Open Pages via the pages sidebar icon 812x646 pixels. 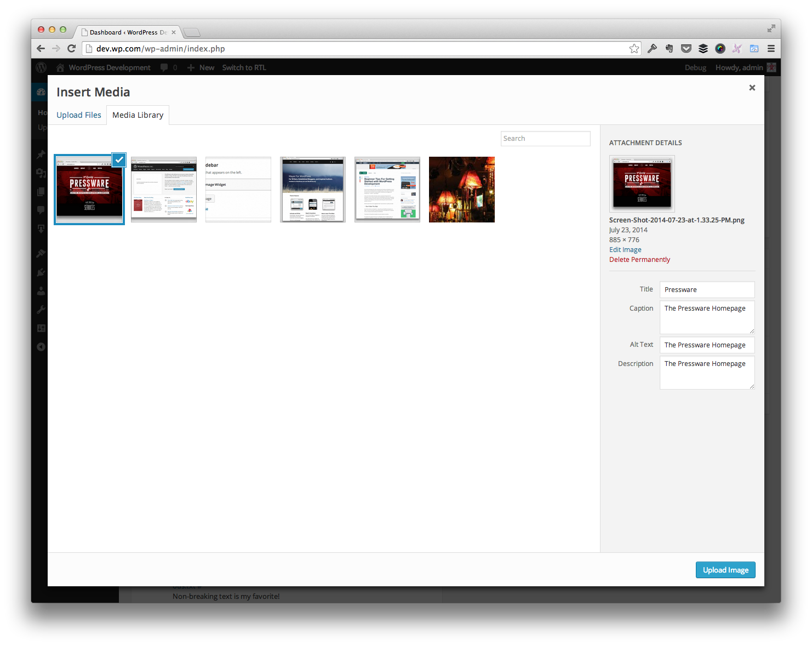[x=41, y=191]
